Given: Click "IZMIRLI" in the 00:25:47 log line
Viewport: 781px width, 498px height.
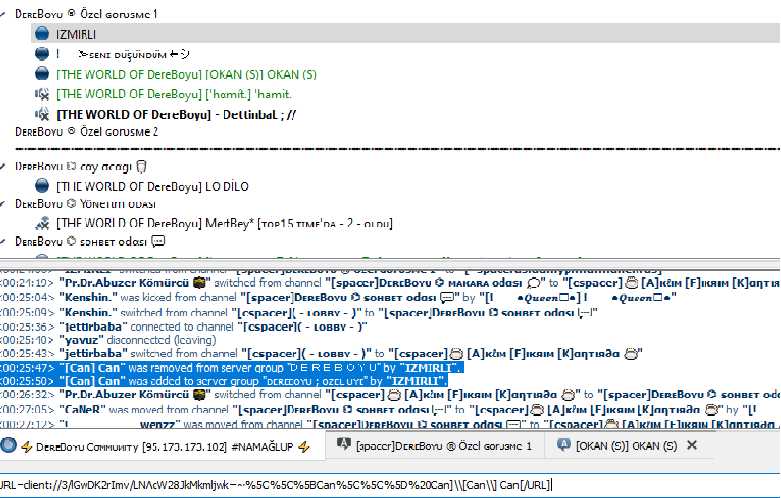Looking at the screenshot, I should tap(428, 368).
